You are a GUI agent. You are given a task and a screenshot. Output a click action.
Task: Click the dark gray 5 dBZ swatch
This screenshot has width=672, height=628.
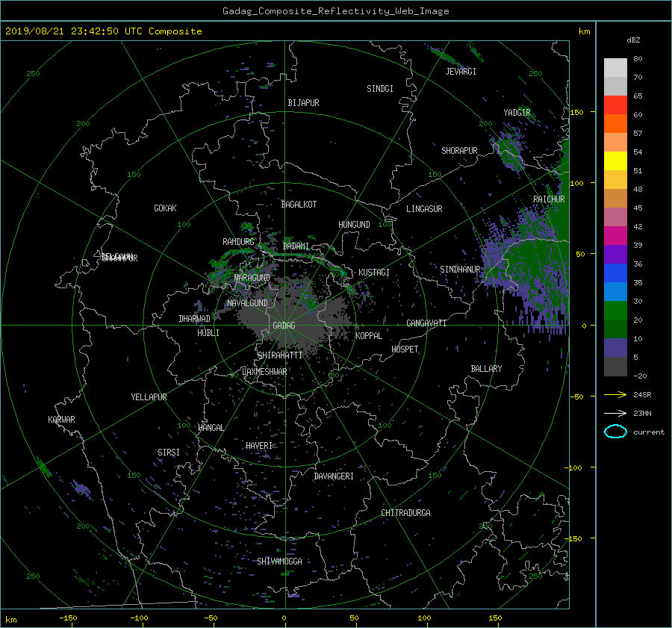(615, 366)
